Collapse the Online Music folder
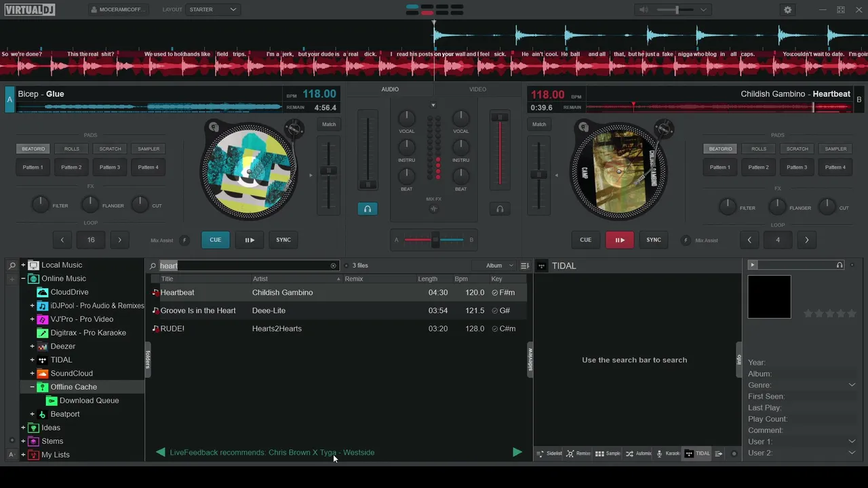The image size is (868, 488). click(23, 279)
